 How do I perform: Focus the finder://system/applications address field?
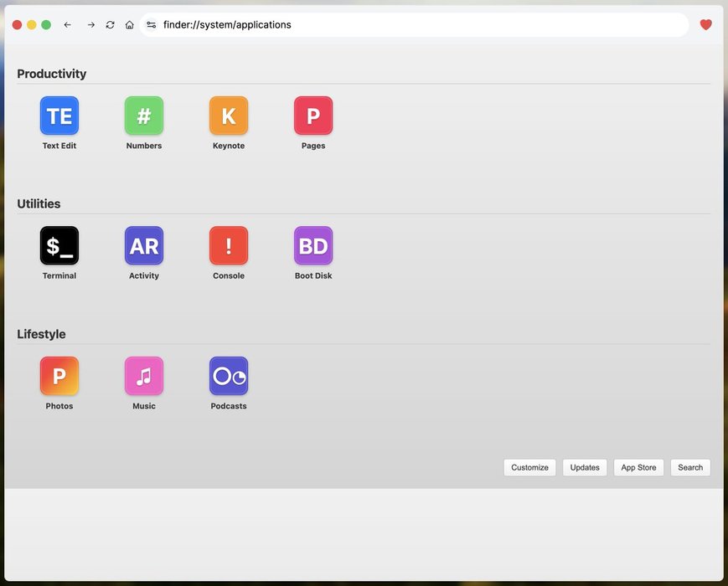pyautogui.click(x=414, y=24)
